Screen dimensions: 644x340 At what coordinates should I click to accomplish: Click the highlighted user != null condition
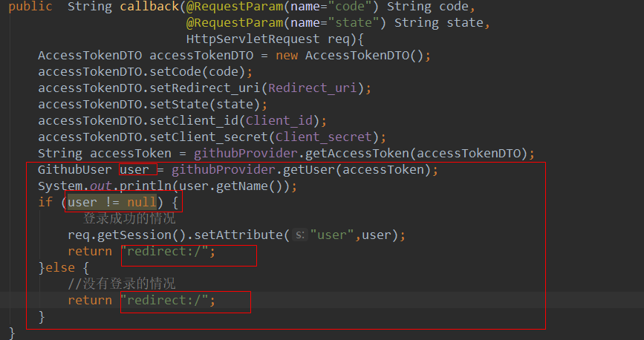coord(111,202)
